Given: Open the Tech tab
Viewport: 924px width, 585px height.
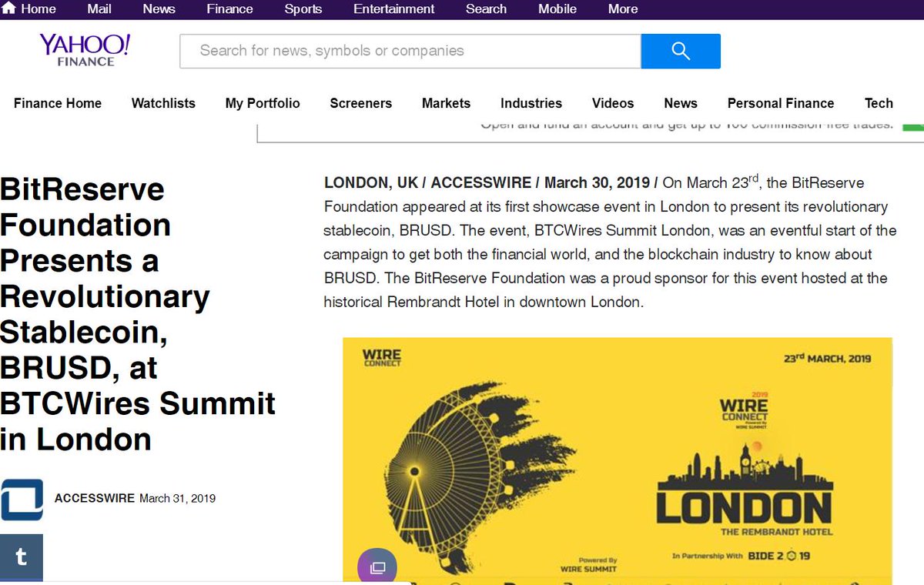Looking at the screenshot, I should (879, 103).
